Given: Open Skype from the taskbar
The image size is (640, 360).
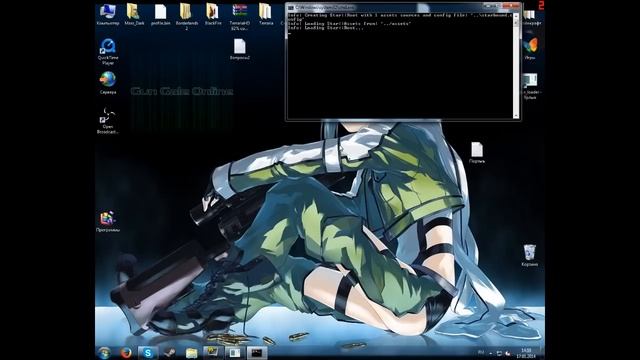Looking at the screenshot, I should click(148, 353).
